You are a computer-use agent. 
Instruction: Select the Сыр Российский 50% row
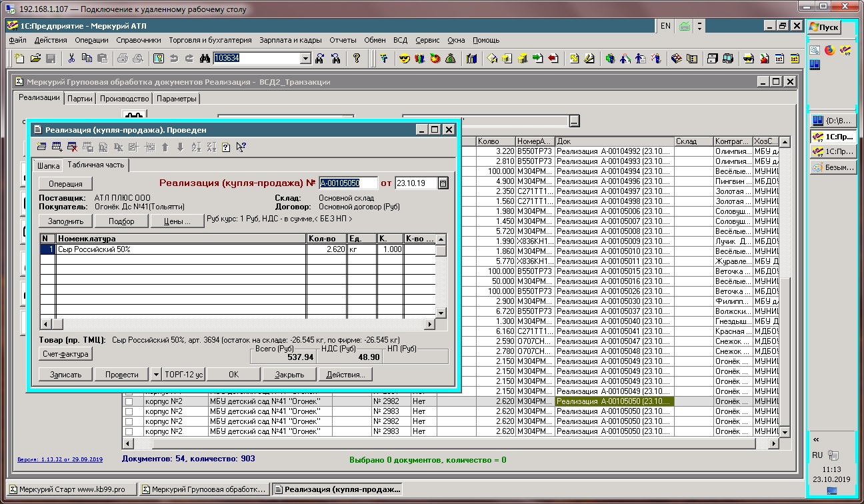(237, 249)
